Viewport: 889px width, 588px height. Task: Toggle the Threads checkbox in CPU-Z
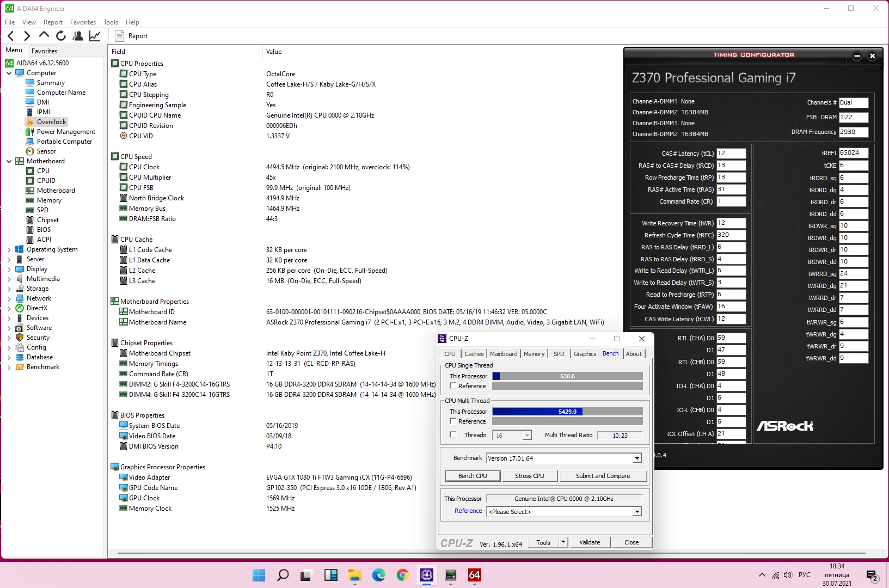(453, 435)
